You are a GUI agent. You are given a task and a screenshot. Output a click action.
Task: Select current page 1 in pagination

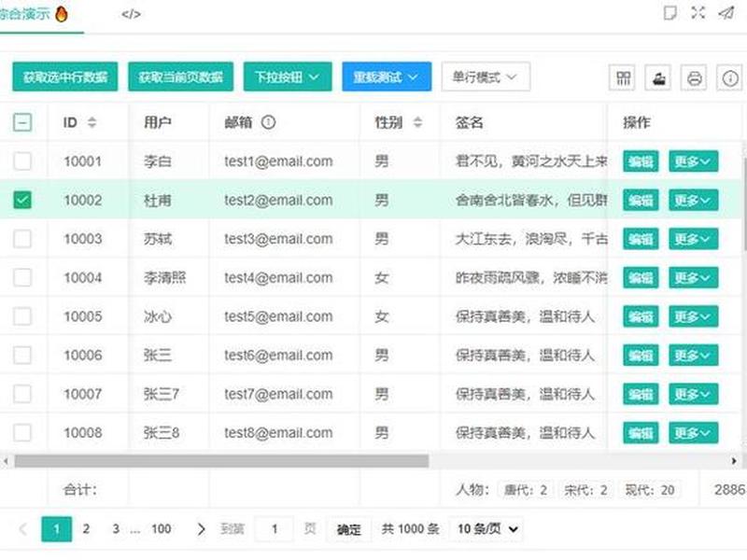coord(57,529)
